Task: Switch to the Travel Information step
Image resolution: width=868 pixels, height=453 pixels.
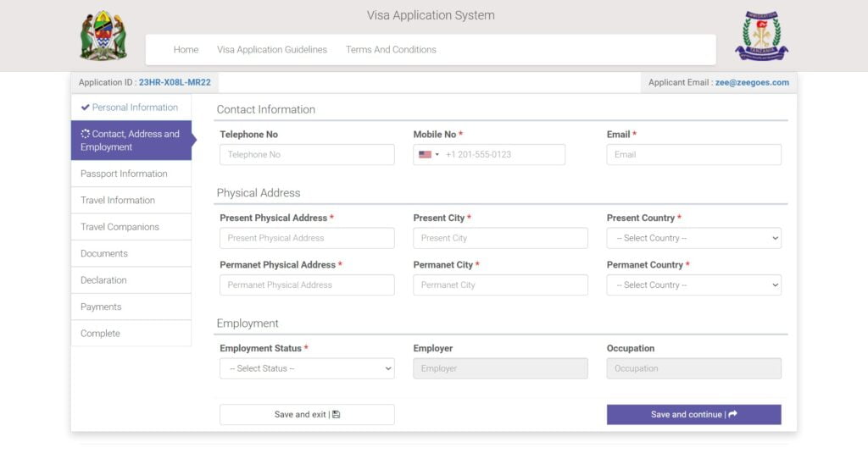Action: (118, 201)
